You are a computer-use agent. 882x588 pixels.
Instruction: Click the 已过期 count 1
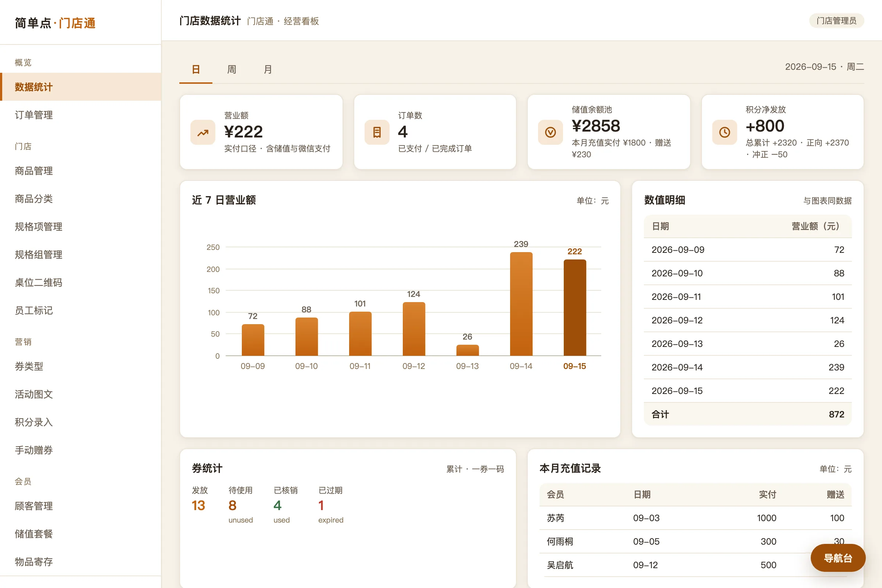321,506
